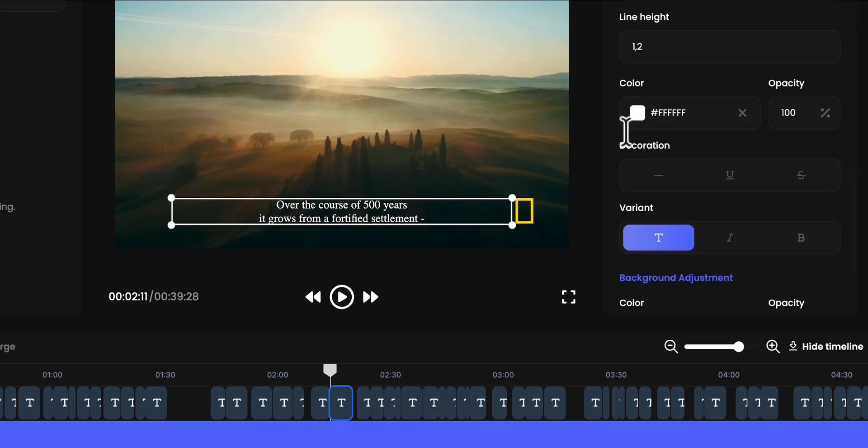Screen dimensions: 868x448
Task: Click the percent icon beside opacity
Action: [x=825, y=113]
